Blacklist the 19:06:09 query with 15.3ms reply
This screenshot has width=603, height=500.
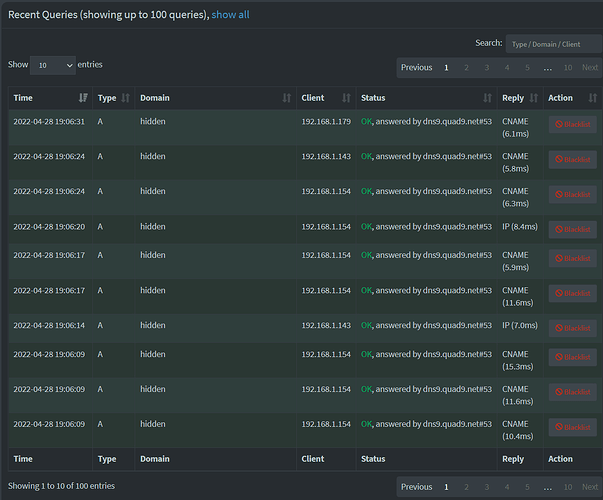pos(573,357)
